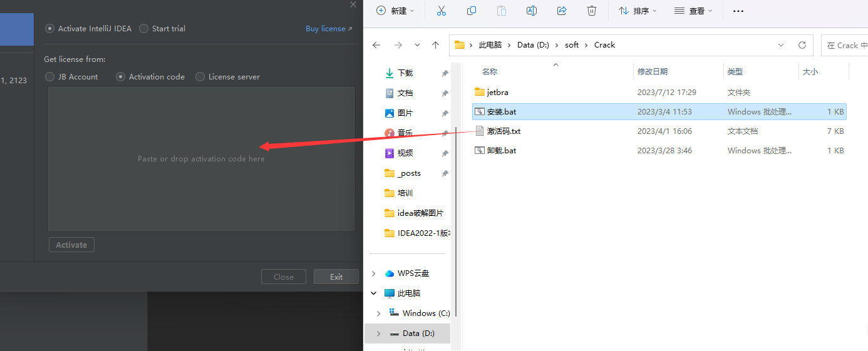Select WPS云盘 in navigation pane
This screenshot has width=868, height=351.
pyautogui.click(x=407, y=273)
